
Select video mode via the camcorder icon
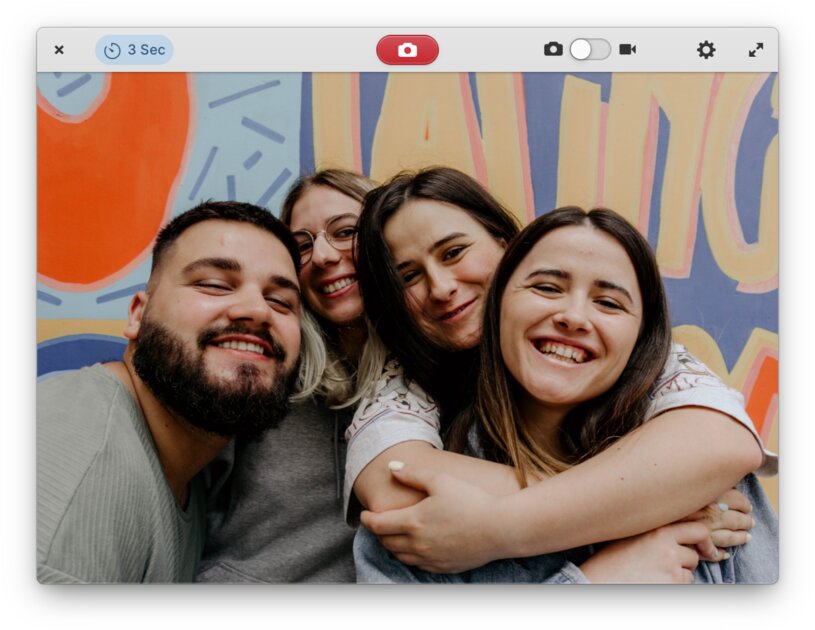pyautogui.click(x=627, y=49)
